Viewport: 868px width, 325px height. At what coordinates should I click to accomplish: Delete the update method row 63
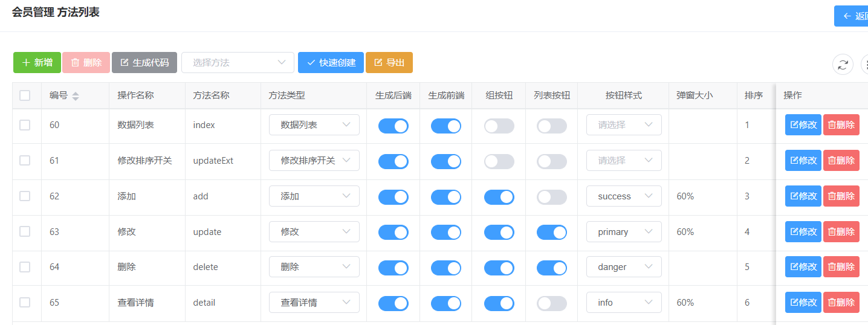coord(841,232)
